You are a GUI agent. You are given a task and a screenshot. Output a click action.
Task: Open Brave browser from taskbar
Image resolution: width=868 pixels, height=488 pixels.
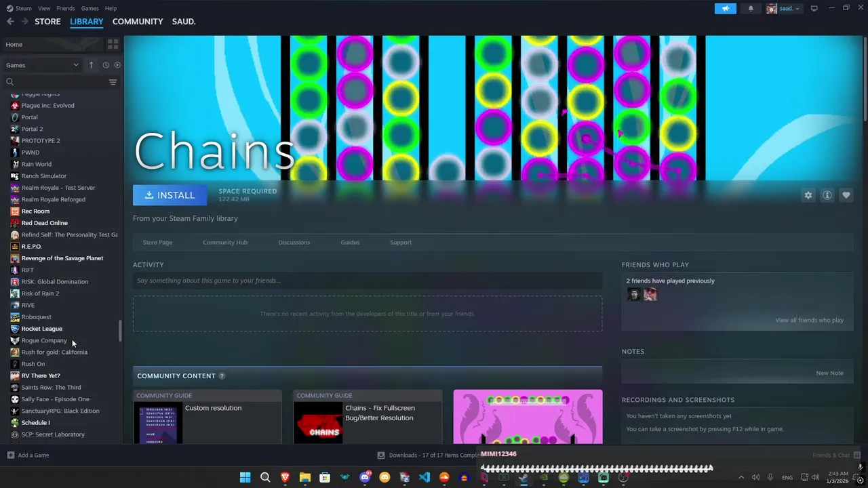(285, 477)
